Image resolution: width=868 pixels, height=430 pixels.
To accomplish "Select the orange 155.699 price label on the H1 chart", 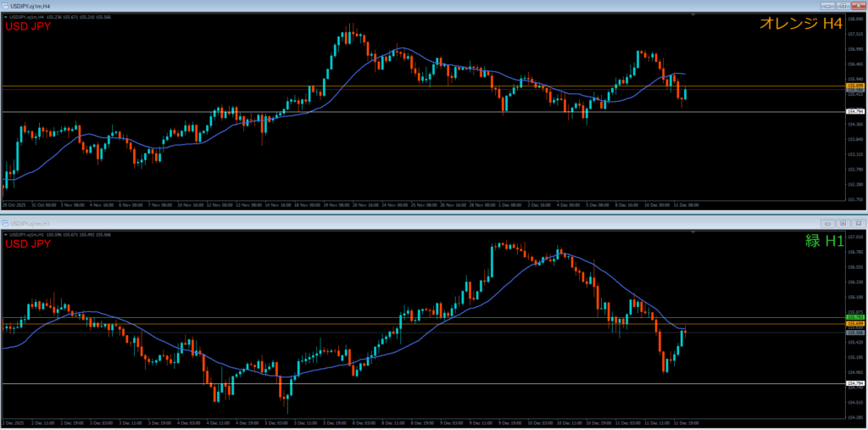I will pos(855,323).
